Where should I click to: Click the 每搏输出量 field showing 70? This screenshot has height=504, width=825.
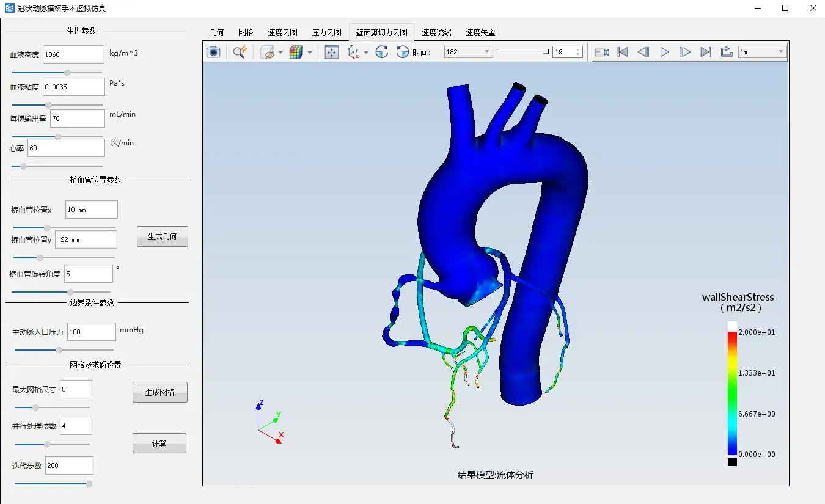tap(78, 119)
